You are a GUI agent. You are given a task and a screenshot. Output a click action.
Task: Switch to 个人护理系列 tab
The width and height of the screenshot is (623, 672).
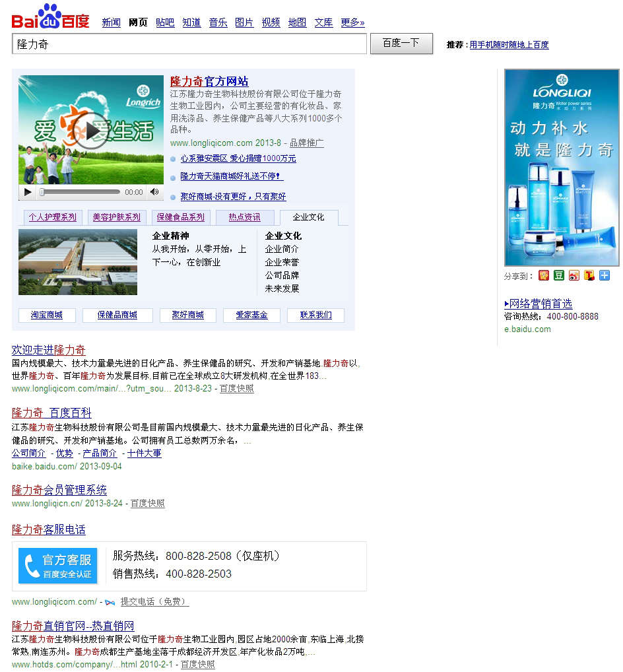click(52, 217)
